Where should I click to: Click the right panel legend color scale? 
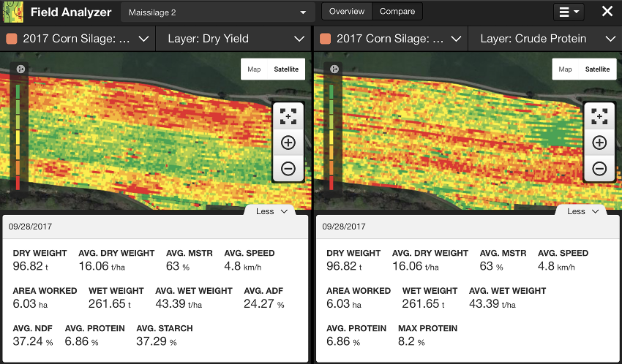tap(331, 137)
